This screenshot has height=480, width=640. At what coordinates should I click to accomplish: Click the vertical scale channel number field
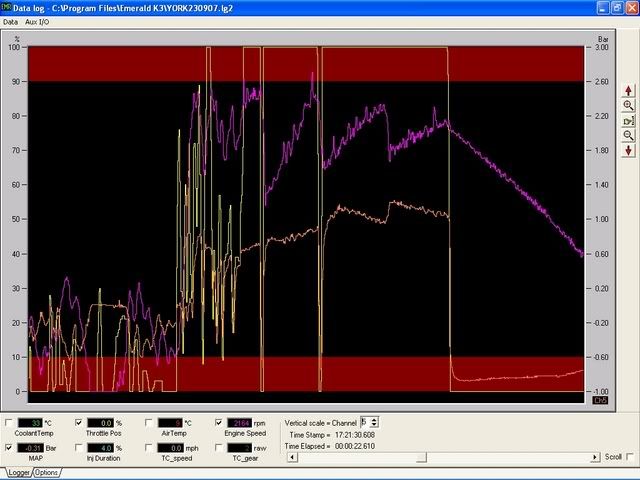pyautogui.click(x=364, y=423)
